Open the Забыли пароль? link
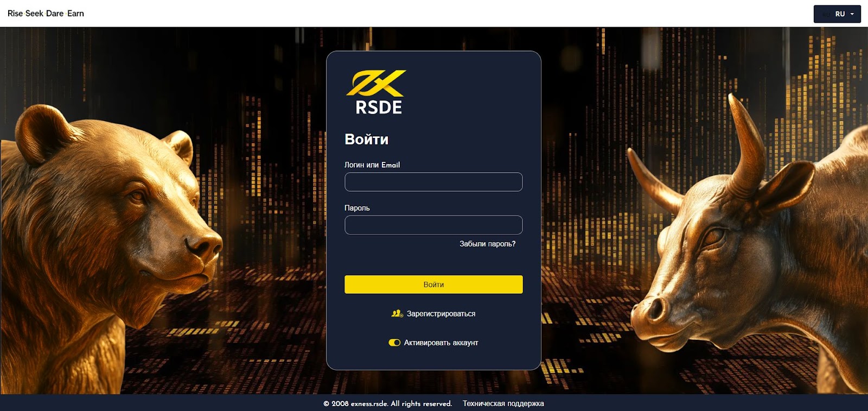868x411 pixels. 487,244
